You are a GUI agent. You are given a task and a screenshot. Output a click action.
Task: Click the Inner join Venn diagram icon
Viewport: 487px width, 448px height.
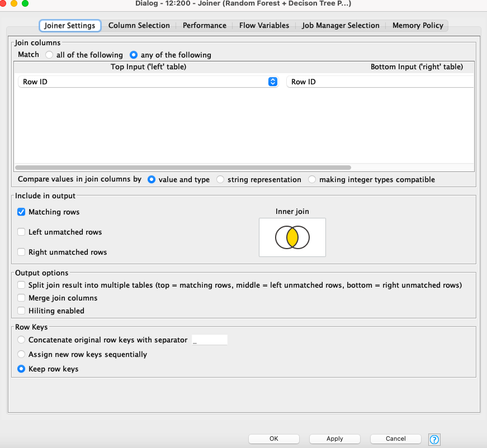click(292, 237)
